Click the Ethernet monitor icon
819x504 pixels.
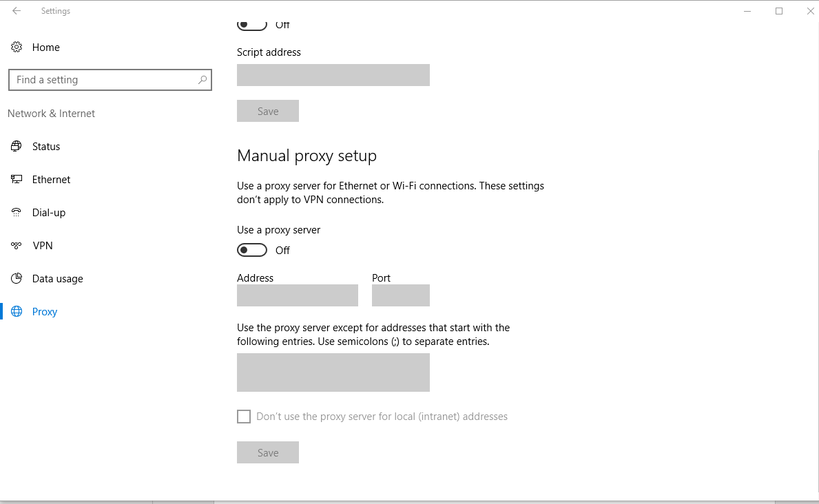(17, 179)
